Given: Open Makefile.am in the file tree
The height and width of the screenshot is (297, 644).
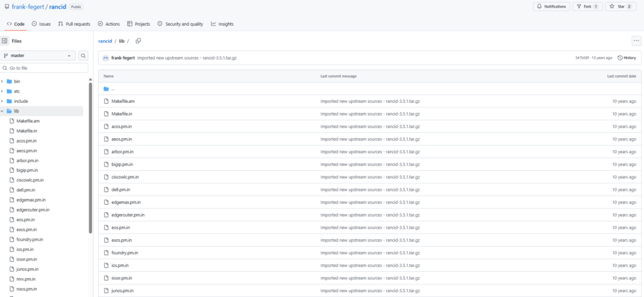Looking at the screenshot, I should tap(28, 121).
